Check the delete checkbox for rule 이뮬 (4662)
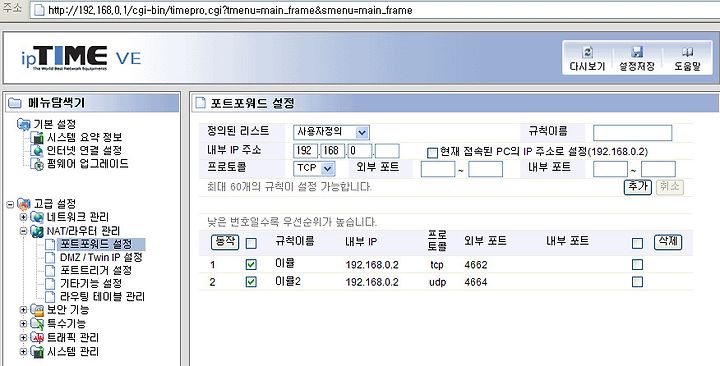Viewport: 720px width, 366px height. click(637, 264)
